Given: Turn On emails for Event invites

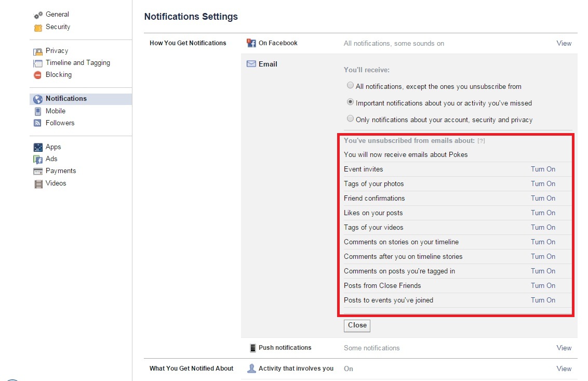Looking at the screenshot, I should coord(543,169).
